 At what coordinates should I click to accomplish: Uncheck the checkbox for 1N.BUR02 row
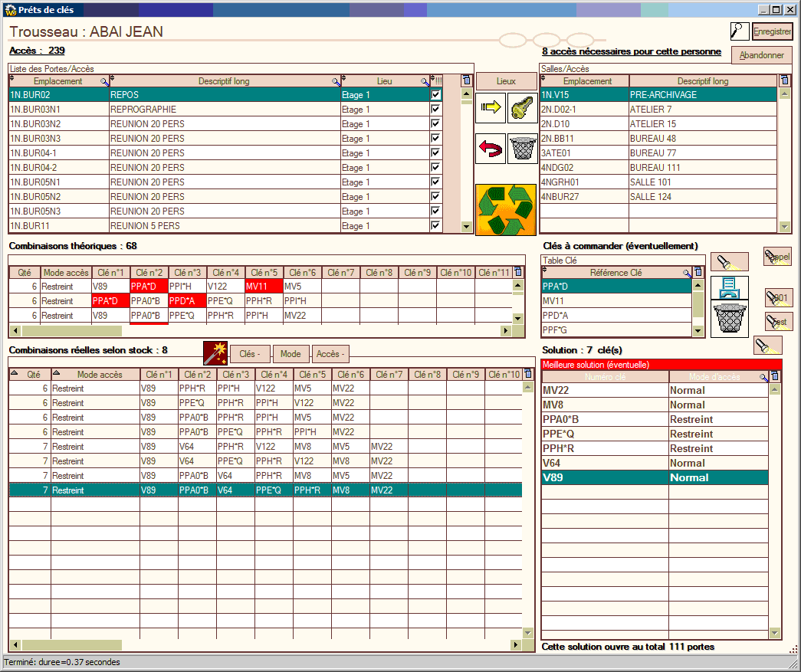[x=435, y=94]
